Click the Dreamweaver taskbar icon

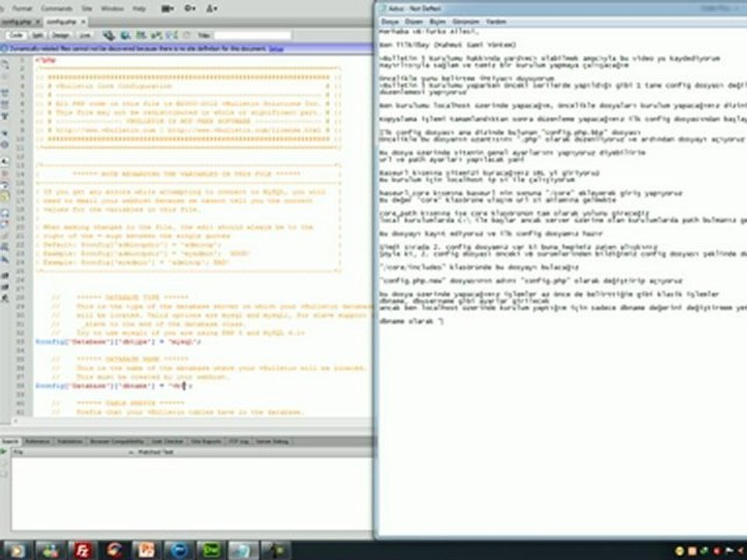pos(211,551)
